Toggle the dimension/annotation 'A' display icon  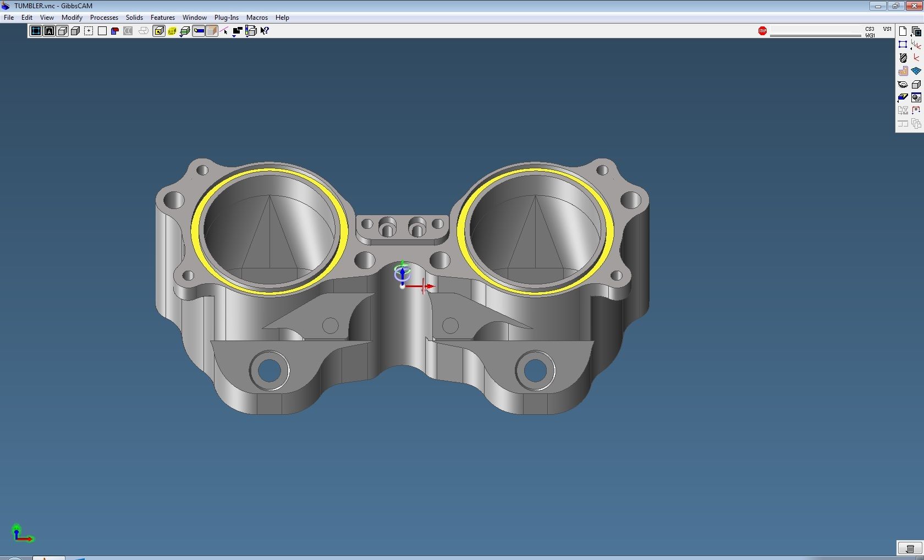(49, 31)
